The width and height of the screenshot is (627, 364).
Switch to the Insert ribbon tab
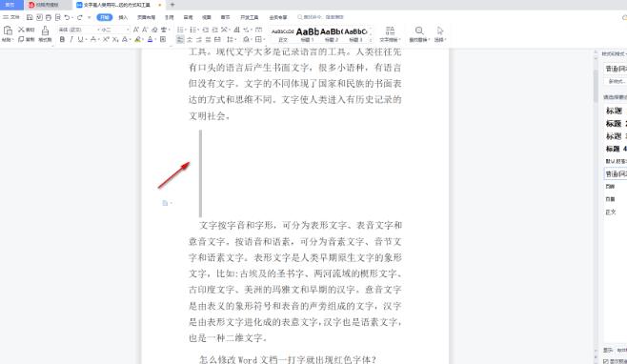tap(123, 17)
